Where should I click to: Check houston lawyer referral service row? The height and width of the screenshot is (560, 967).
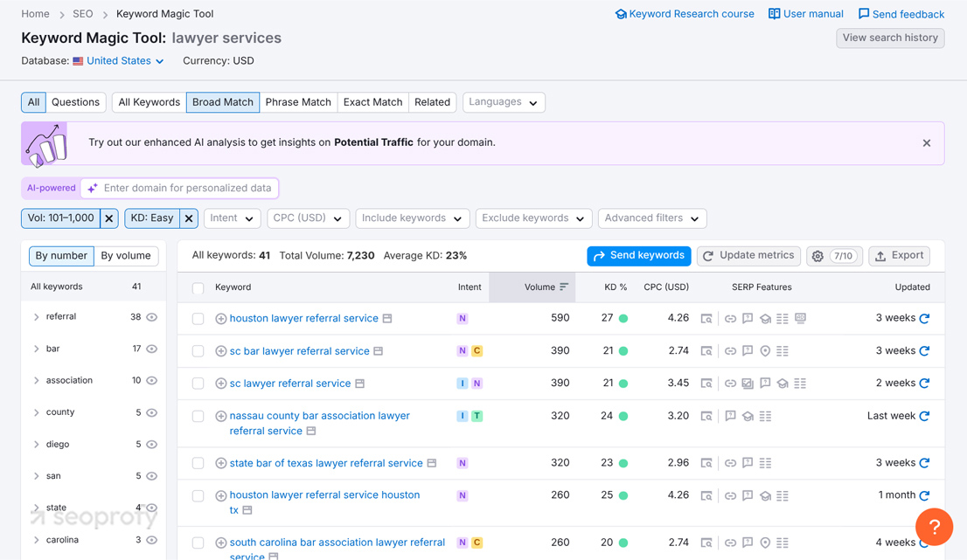click(198, 319)
